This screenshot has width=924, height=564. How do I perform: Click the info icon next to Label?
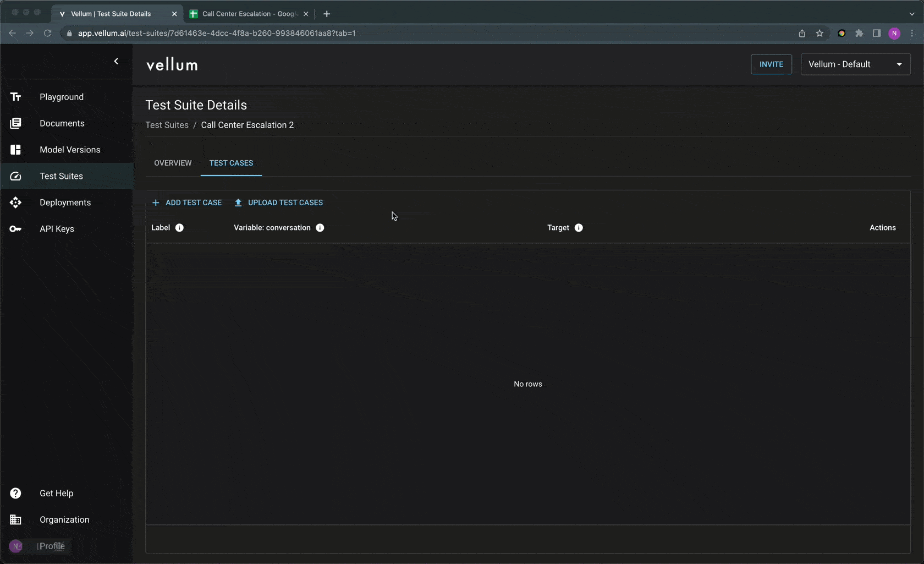coord(179,228)
